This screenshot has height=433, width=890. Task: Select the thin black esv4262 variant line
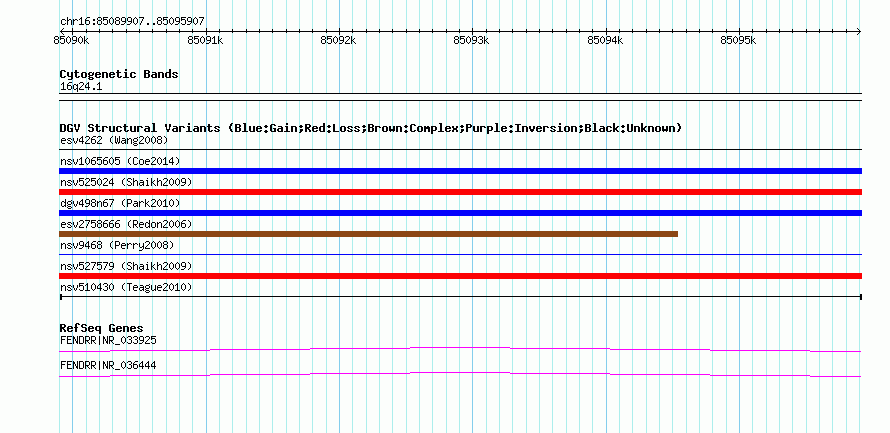point(460,150)
